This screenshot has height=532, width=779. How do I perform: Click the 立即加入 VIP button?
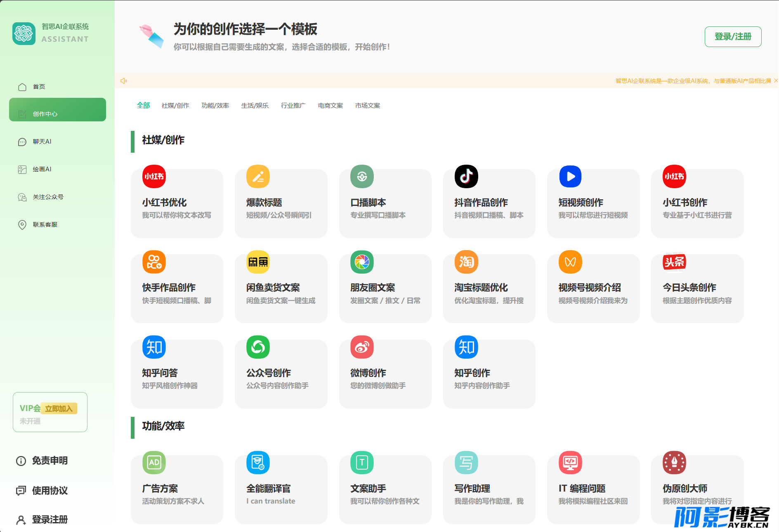[x=59, y=409]
